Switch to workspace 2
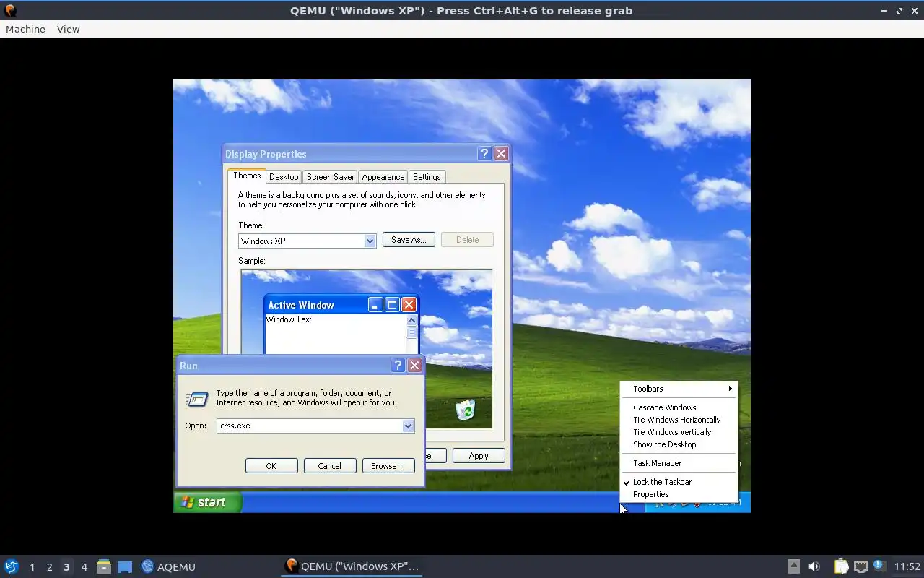 (x=49, y=567)
